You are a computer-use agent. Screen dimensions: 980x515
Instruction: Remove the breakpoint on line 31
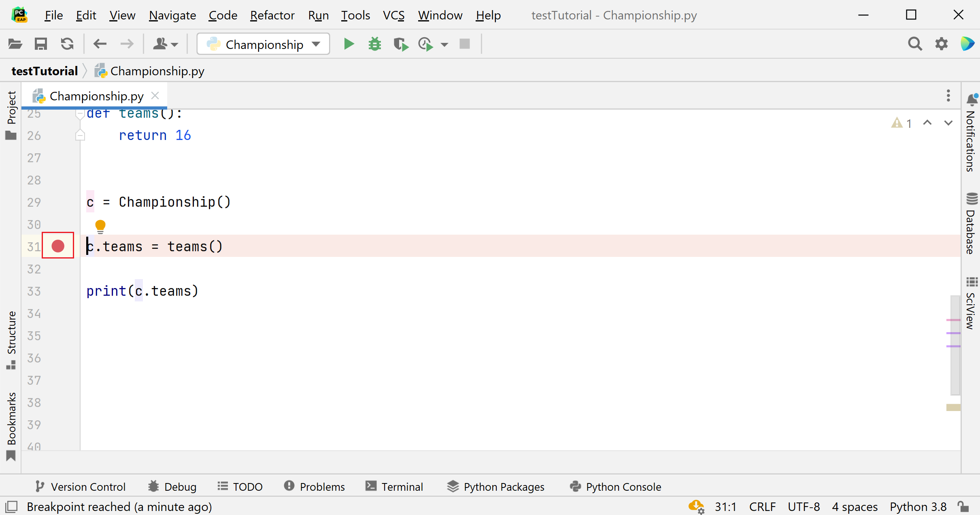pos(58,246)
